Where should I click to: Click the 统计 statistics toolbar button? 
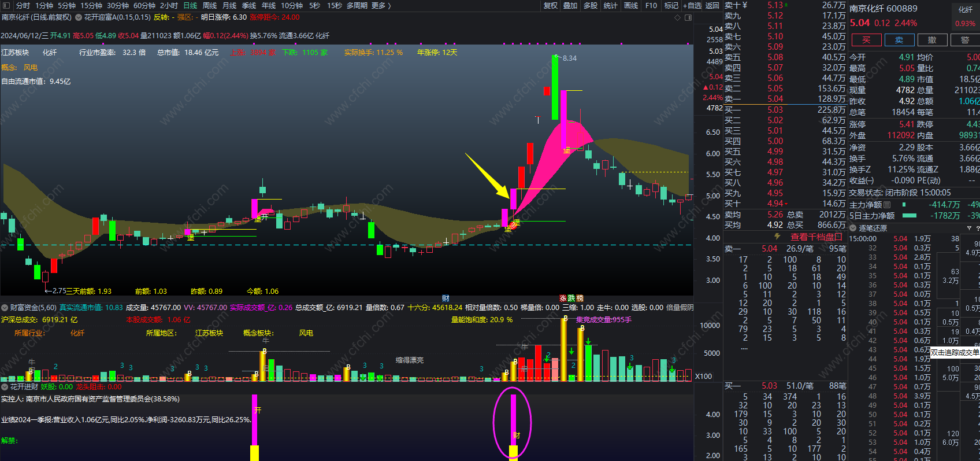[x=610, y=5]
